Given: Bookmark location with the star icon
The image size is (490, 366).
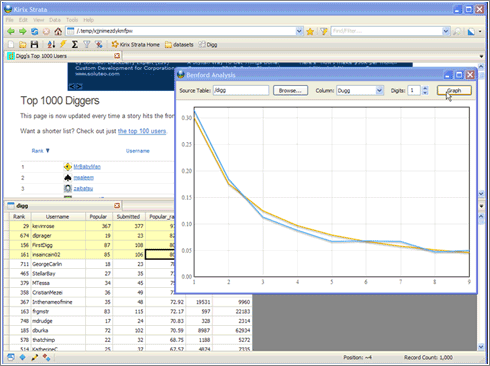Looking at the screenshot, I should [x=310, y=31].
